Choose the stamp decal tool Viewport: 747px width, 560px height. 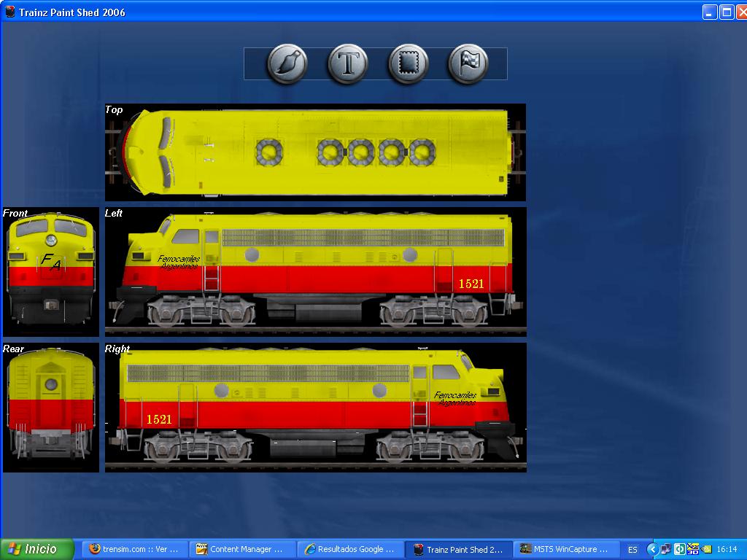pyautogui.click(x=407, y=64)
